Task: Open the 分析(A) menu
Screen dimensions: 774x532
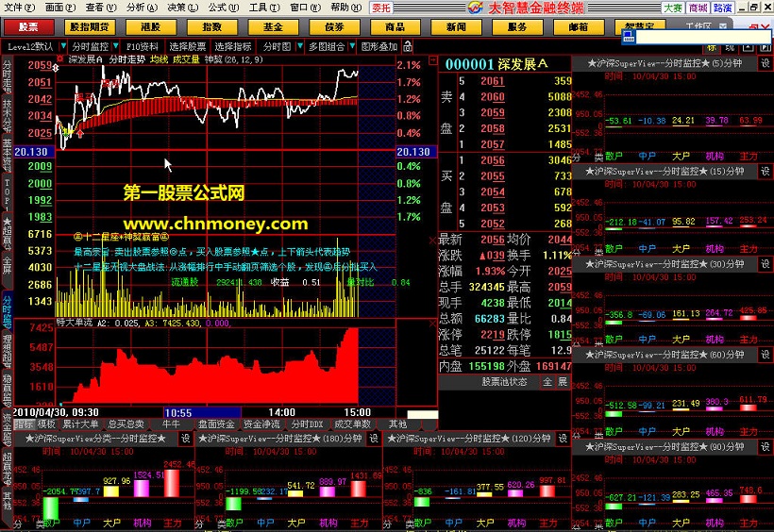Action: pos(142,8)
